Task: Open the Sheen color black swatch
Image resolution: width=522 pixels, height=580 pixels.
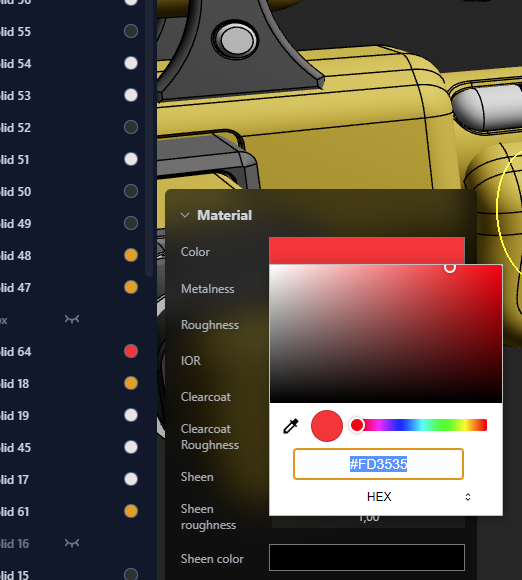Action: coord(367,557)
